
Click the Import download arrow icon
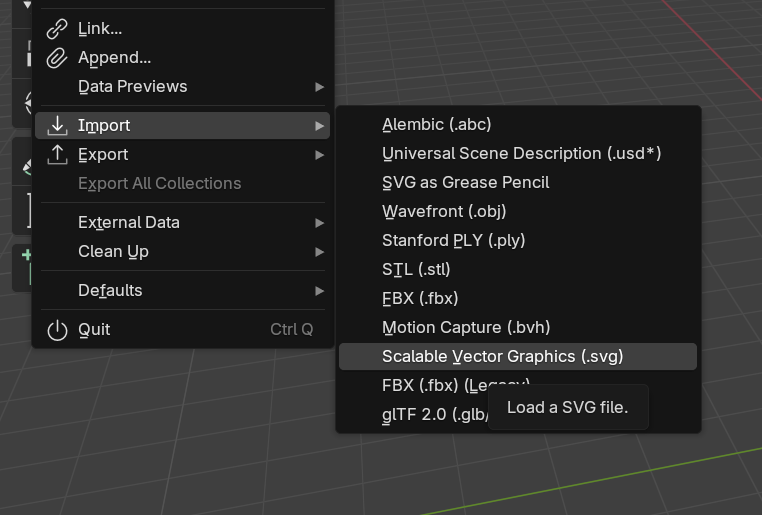coord(58,125)
